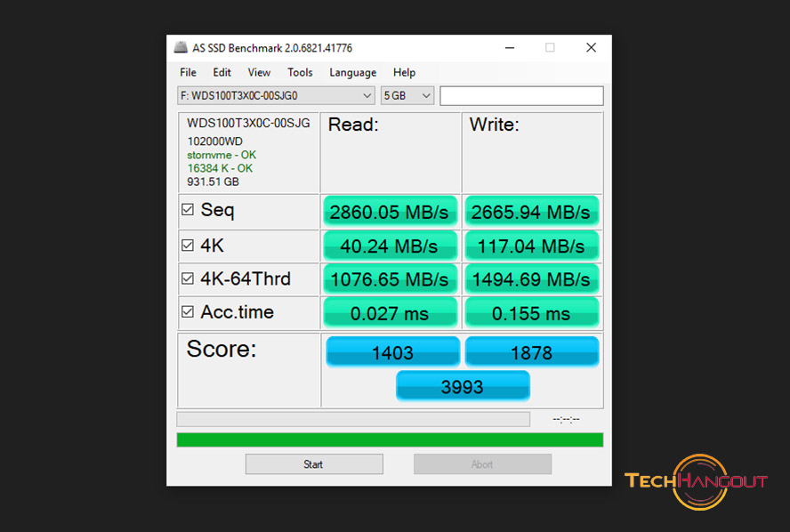Uncheck the Seq test checkbox
Screen dimensions: 790x532
point(188,209)
